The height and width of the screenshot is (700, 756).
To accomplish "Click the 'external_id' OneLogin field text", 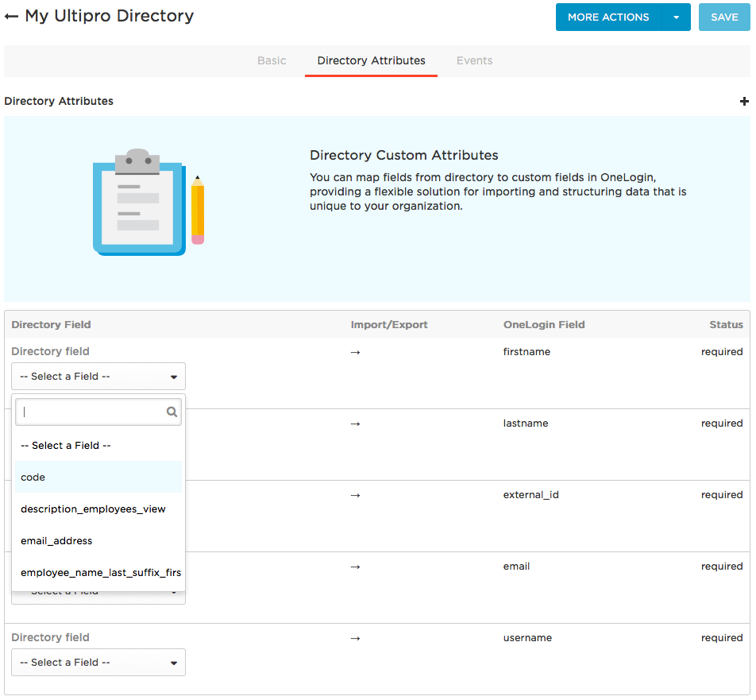I will (x=530, y=494).
